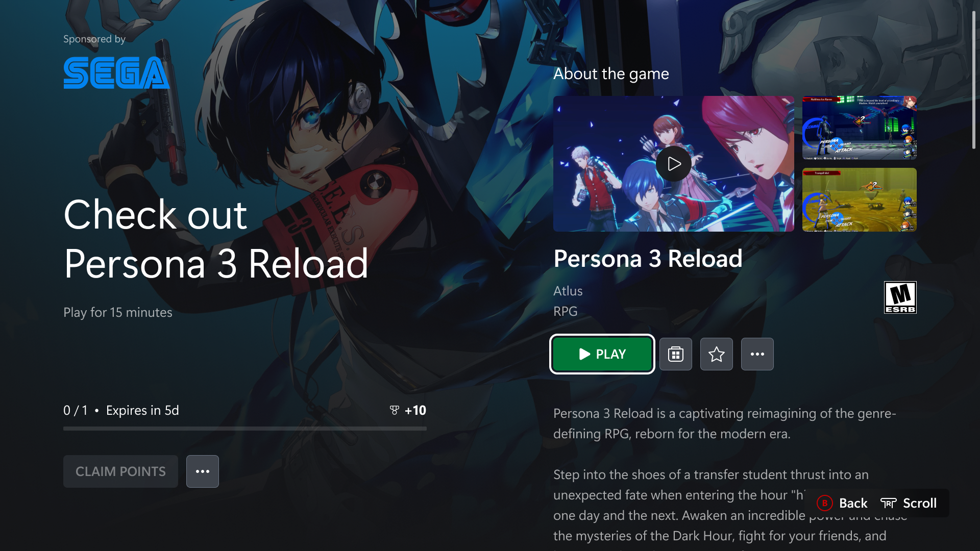The height and width of the screenshot is (551, 980).
Task: Click the ESRB M rating badge
Action: pyautogui.click(x=900, y=297)
